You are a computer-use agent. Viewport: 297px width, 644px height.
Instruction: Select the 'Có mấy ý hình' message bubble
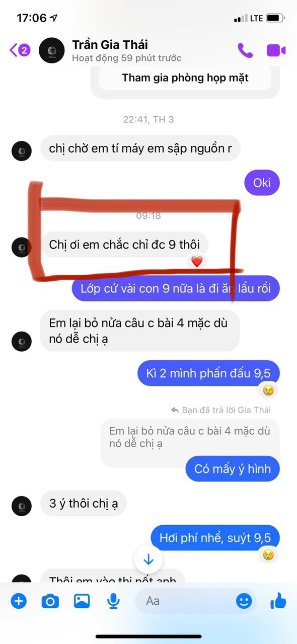233,469
